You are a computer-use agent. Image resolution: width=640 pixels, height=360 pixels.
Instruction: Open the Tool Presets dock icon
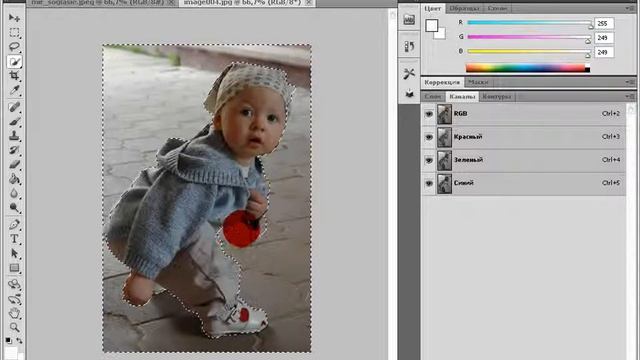409,73
